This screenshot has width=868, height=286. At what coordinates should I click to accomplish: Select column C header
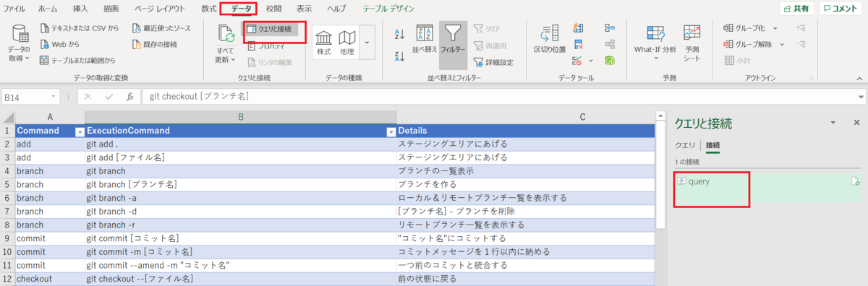click(x=582, y=116)
